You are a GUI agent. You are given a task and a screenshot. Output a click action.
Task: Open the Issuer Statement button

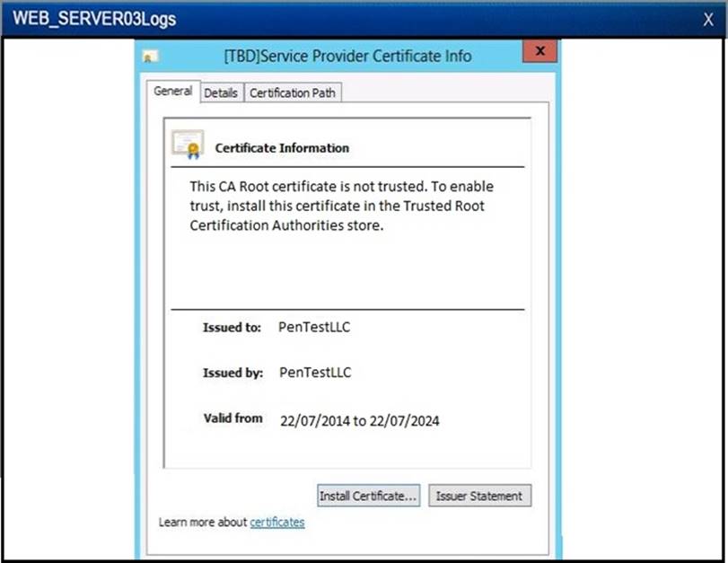coord(479,496)
